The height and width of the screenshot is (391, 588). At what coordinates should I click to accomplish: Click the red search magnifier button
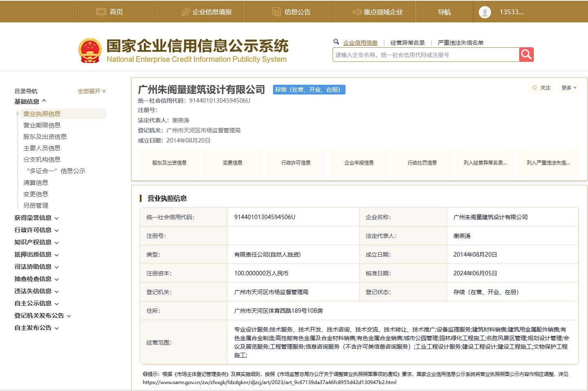[526, 55]
